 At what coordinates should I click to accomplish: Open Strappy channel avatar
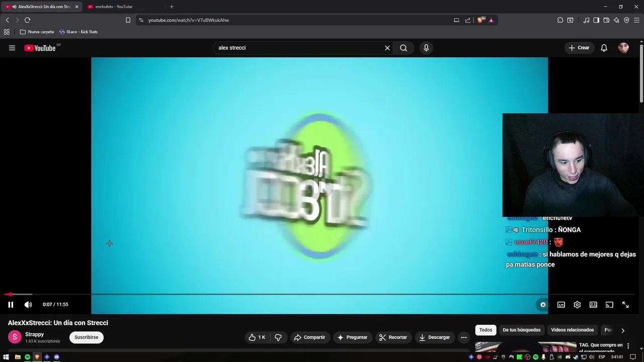pos(15,337)
